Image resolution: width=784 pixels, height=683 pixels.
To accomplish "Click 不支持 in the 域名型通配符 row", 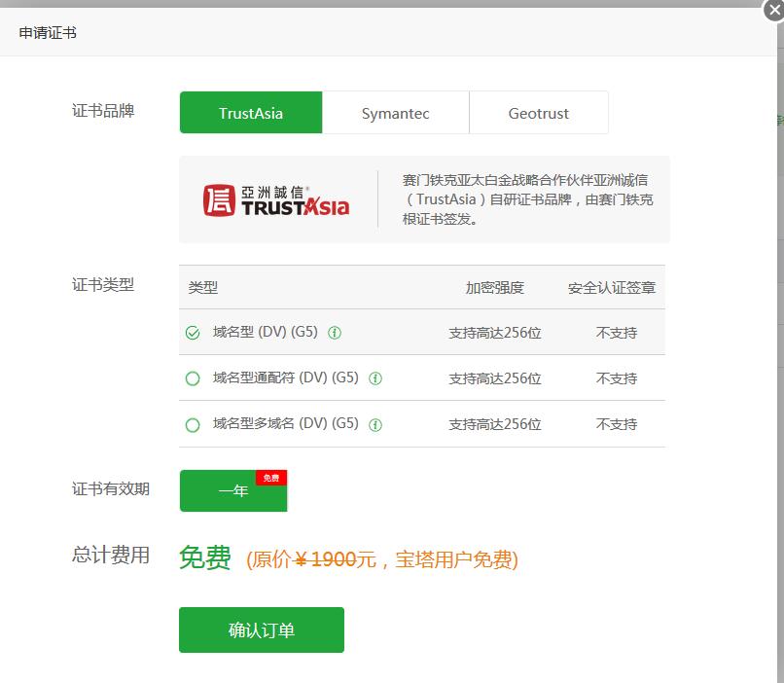I will (x=617, y=378).
